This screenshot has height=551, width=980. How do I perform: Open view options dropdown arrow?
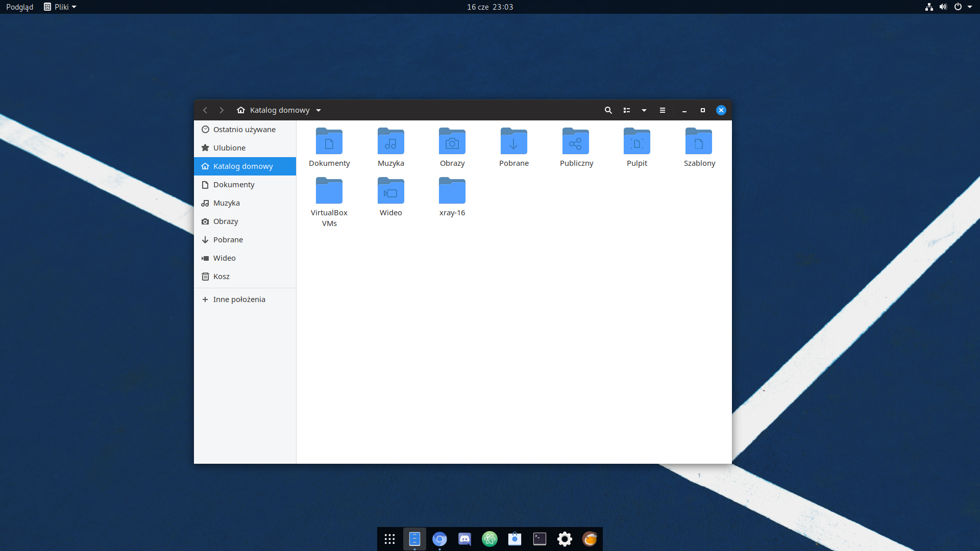[x=644, y=110]
